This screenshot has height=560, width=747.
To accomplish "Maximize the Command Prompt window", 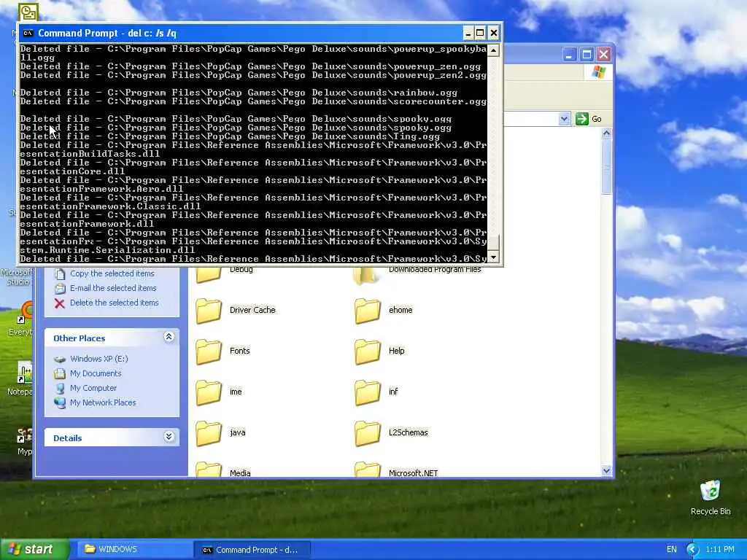I will [480, 33].
